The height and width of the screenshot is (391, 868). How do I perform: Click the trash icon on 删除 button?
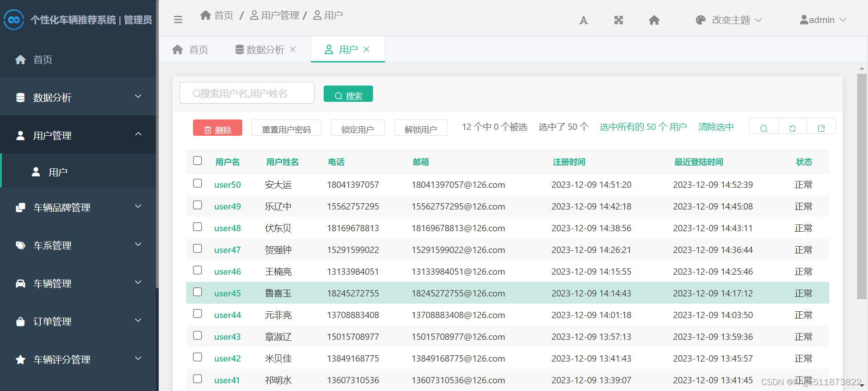click(x=208, y=130)
